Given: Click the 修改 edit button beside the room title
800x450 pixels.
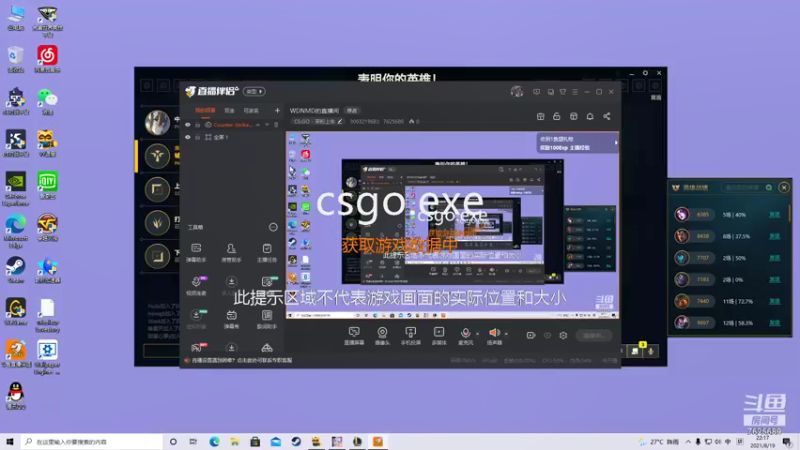Looking at the screenshot, I should point(352,111).
